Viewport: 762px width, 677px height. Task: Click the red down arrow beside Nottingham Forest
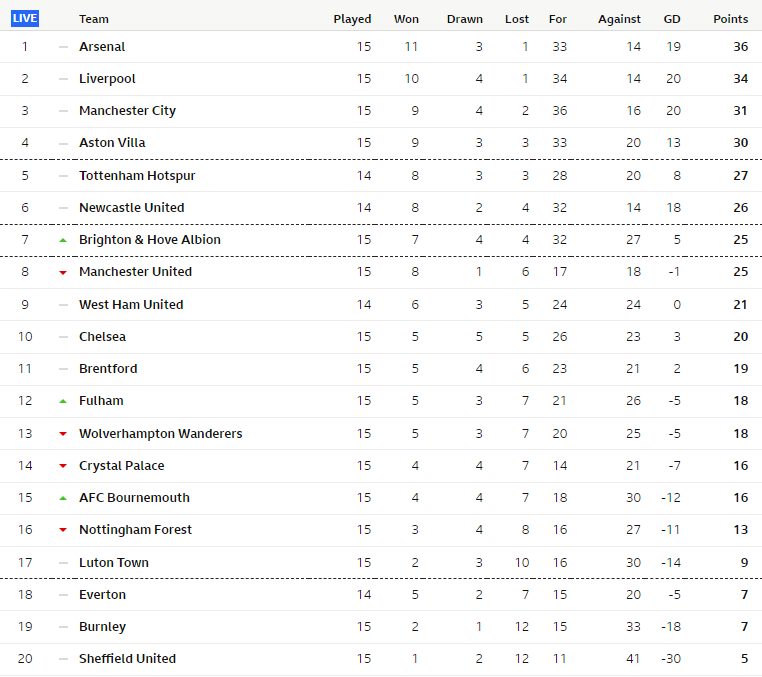(x=63, y=530)
